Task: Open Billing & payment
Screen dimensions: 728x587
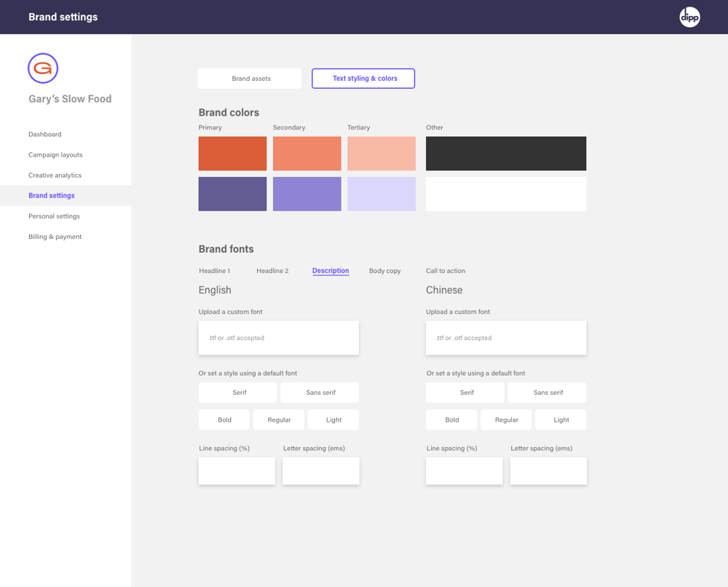Action: click(55, 236)
